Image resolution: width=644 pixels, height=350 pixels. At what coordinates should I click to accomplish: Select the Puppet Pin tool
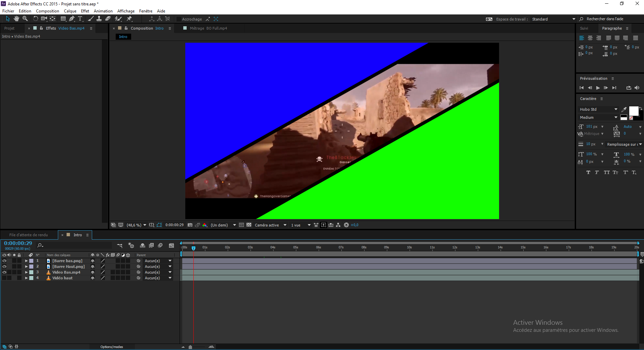click(x=129, y=19)
